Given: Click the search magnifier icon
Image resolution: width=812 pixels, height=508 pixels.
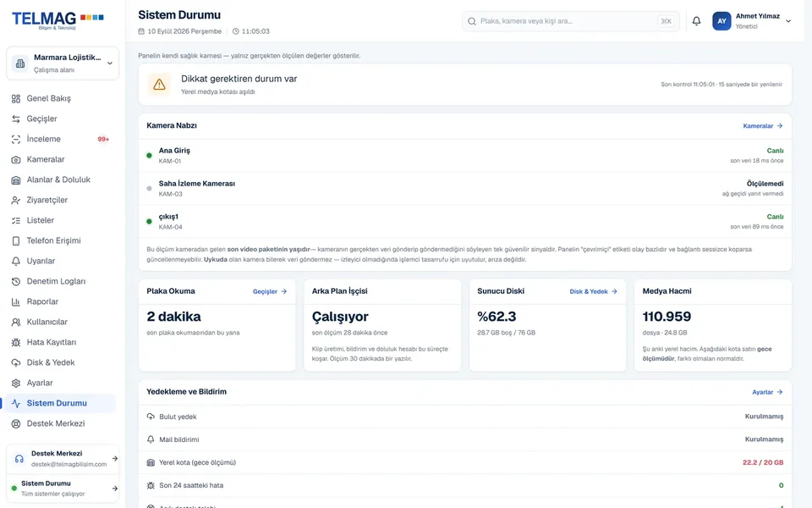Looking at the screenshot, I should (x=472, y=21).
